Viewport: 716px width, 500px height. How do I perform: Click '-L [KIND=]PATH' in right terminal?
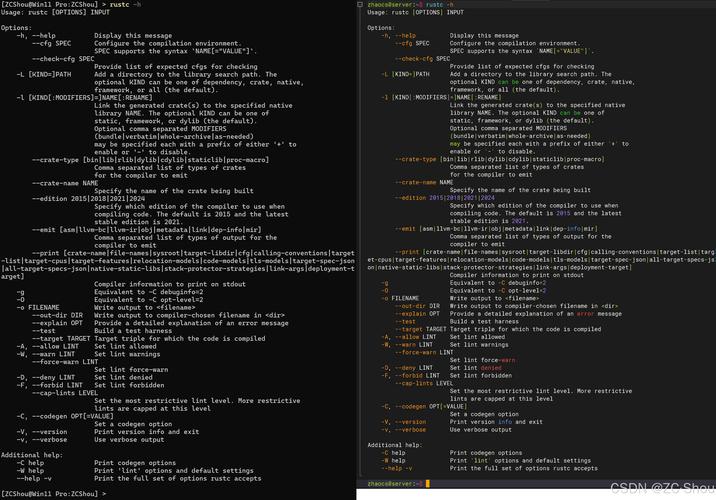click(x=405, y=74)
